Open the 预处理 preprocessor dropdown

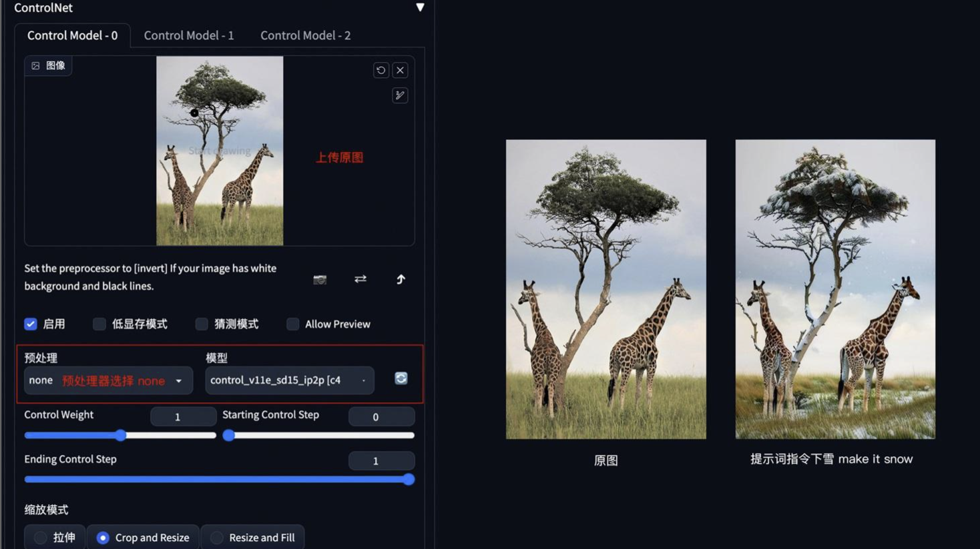[108, 380]
